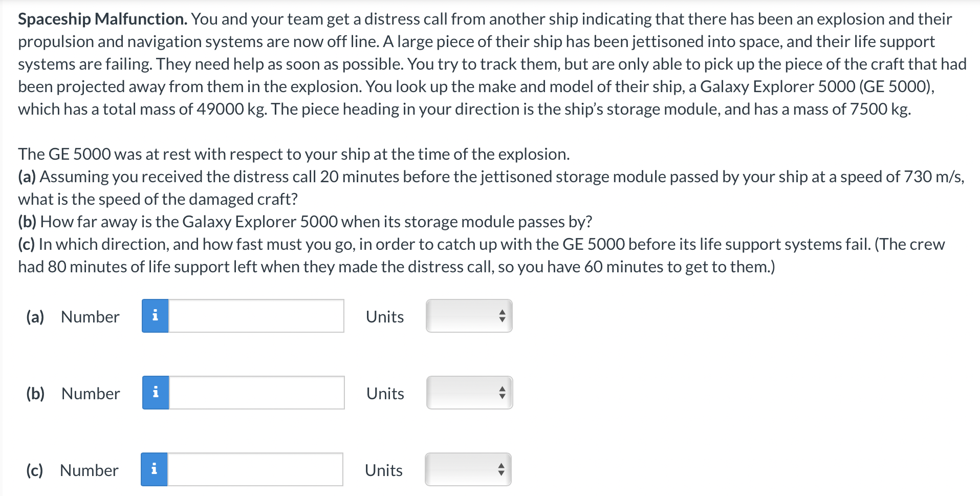Open the Units dropdown for part (c)

pos(467,469)
